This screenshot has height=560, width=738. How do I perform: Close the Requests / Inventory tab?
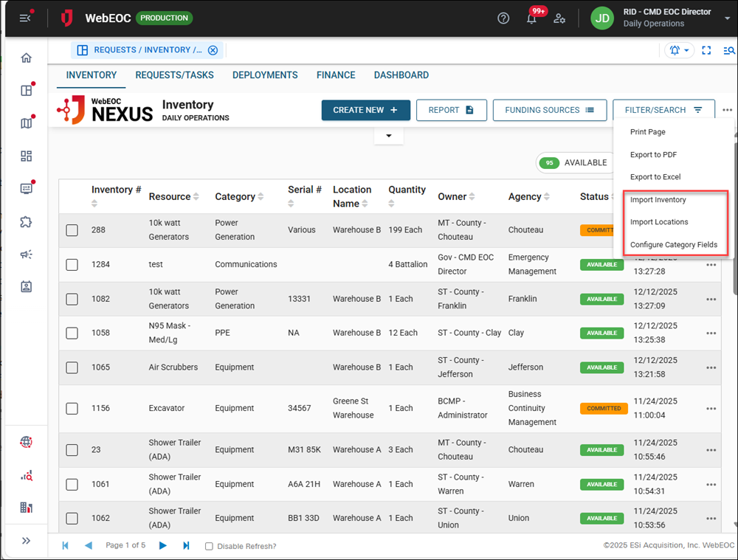point(213,50)
